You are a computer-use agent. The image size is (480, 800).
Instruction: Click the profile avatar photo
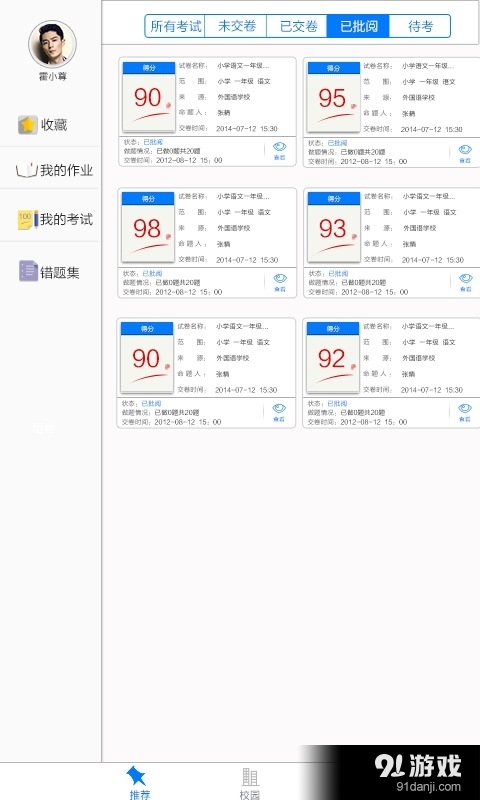(52, 44)
